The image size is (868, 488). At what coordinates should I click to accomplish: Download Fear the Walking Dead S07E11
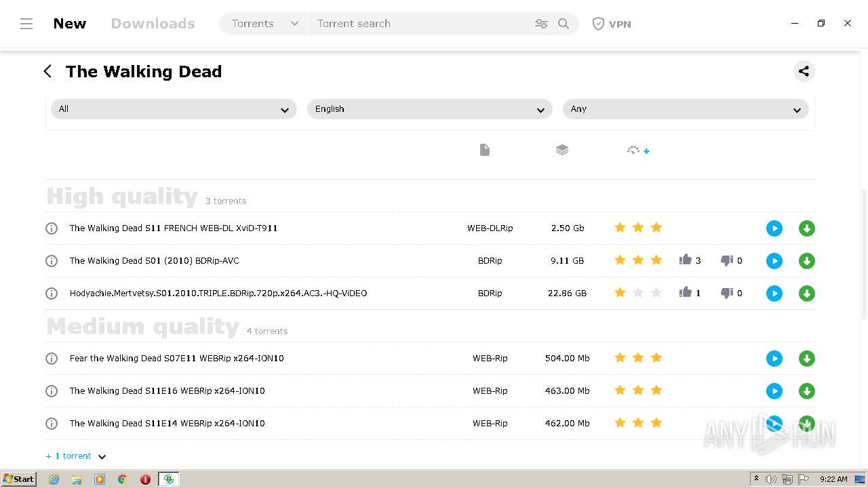[x=807, y=359]
